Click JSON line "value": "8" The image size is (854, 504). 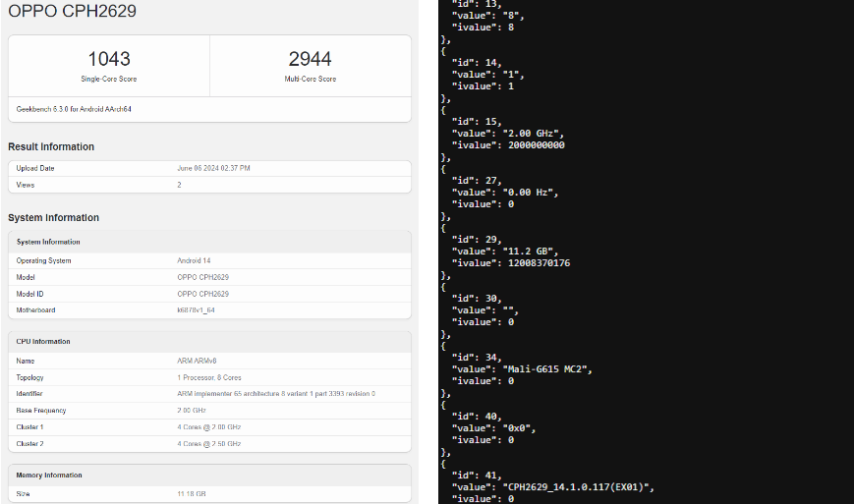click(487, 16)
